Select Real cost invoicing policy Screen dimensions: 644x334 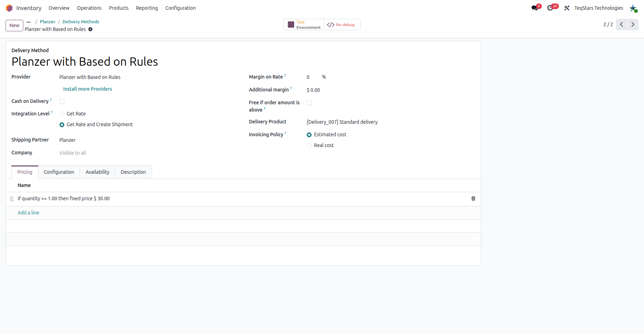[x=309, y=146]
